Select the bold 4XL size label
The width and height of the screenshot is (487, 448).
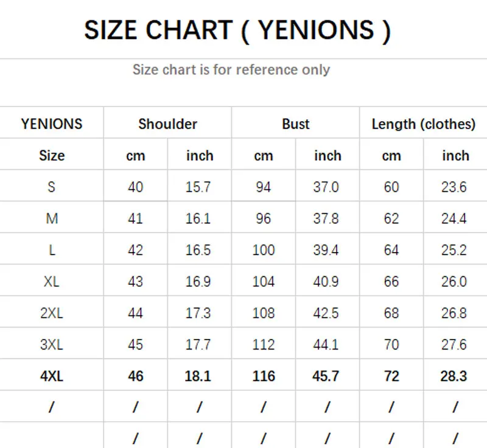click(x=52, y=376)
